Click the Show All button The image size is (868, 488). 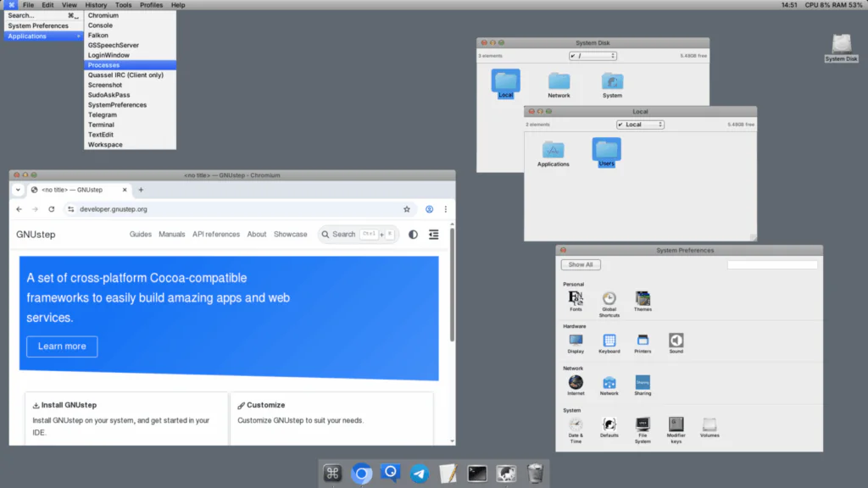point(581,264)
